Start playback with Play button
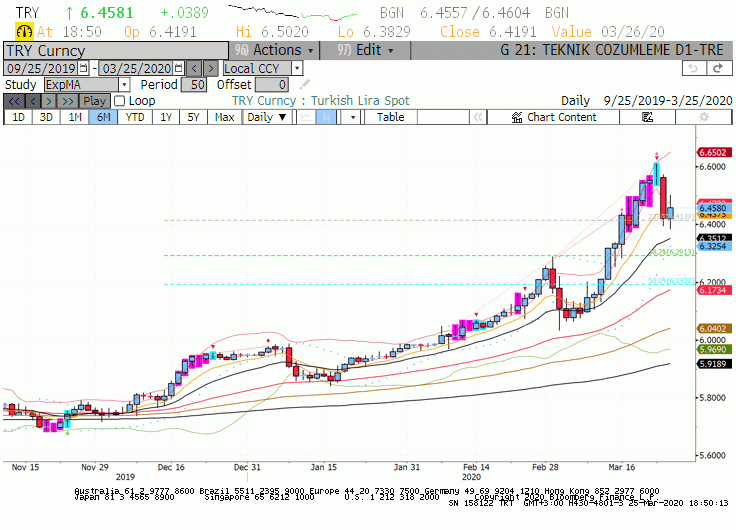Image resolution: width=736 pixels, height=530 pixels. point(94,101)
